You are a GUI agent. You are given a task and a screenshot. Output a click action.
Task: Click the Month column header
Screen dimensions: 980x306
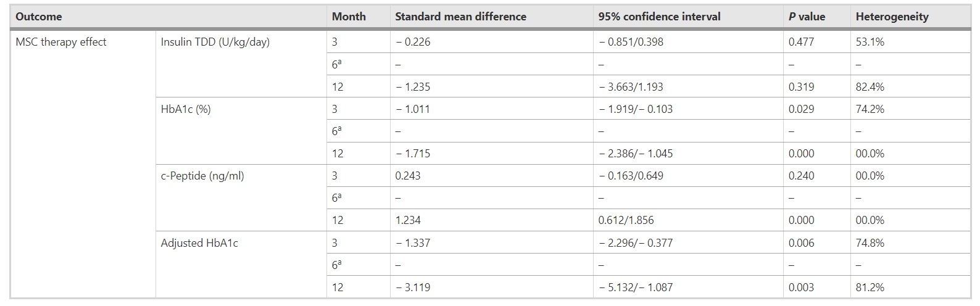tap(349, 17)
